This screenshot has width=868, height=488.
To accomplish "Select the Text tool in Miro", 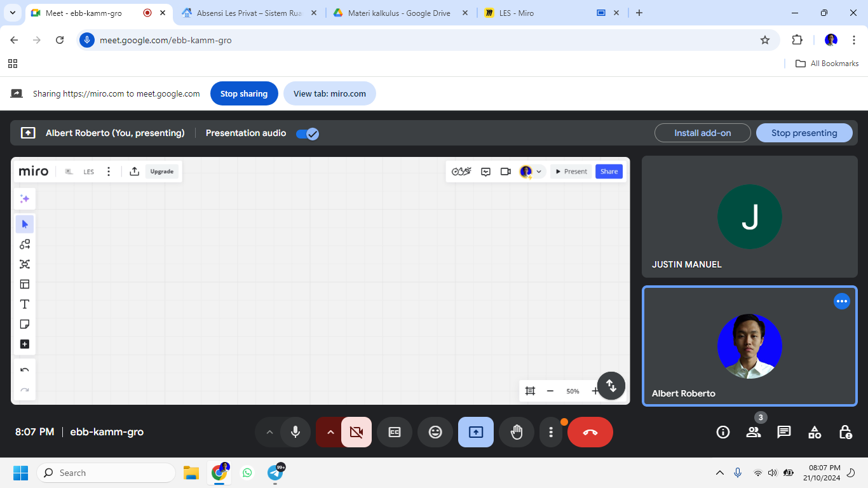I will (x=25, y=304).
